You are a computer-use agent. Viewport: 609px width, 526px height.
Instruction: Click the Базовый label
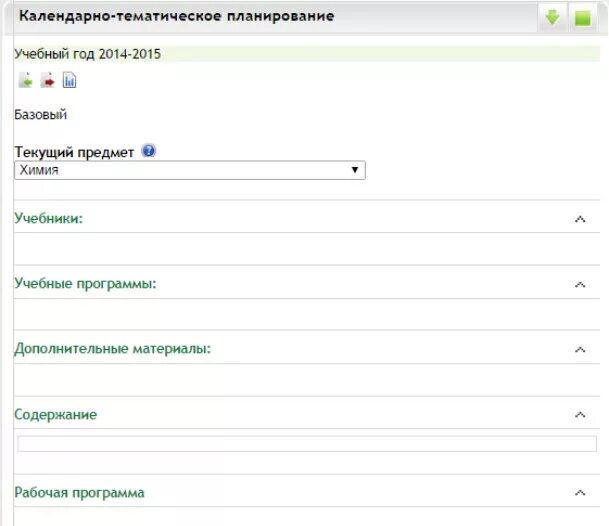[x=40, y=115]
